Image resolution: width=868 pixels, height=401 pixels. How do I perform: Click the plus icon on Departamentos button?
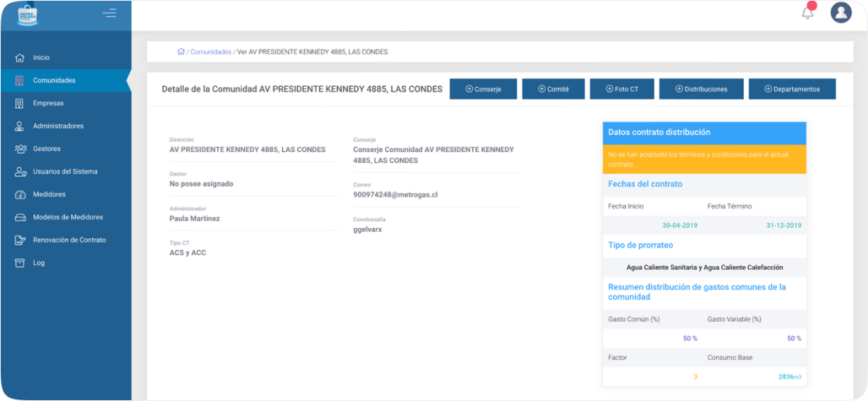(768, 89)
